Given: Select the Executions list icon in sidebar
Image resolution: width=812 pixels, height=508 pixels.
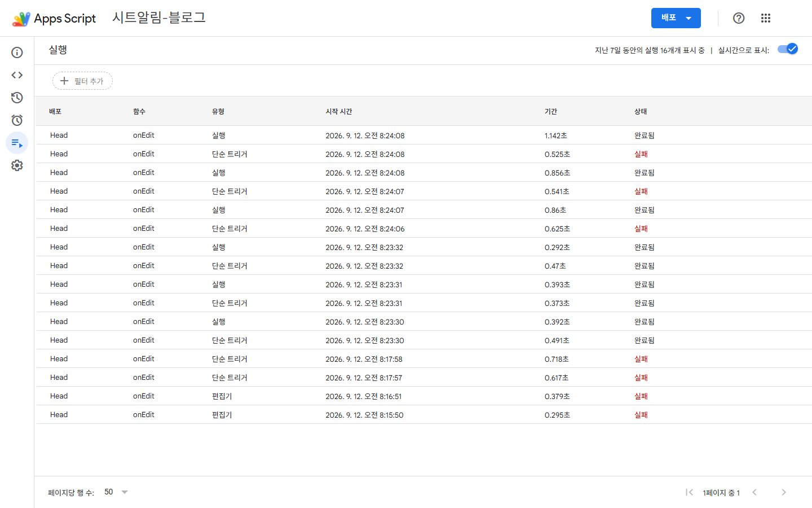Looking at the screenshot, I should pyautogui.click(x=17, y=143).
